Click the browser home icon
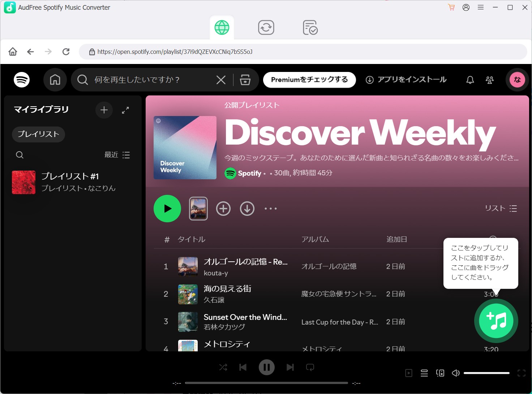Viewport: 532px width, 394px height. pos(13,52)
